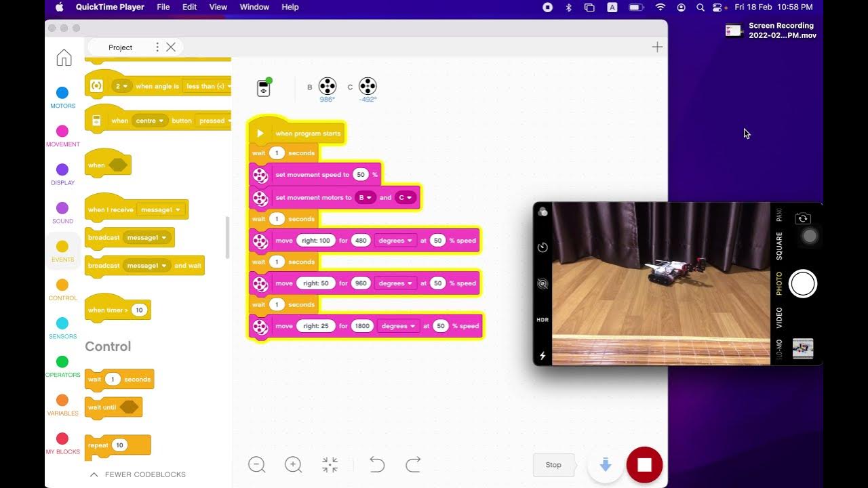The height and width of the screenshot is (488, 868).
Task: Click the Stop button
Action: (x=553, y=465)
